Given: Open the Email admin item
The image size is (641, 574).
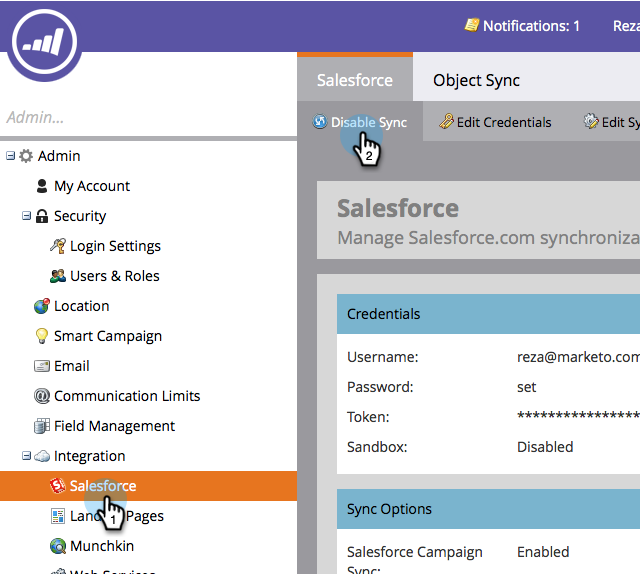Looking at the screenshot, I should (72, 366).
